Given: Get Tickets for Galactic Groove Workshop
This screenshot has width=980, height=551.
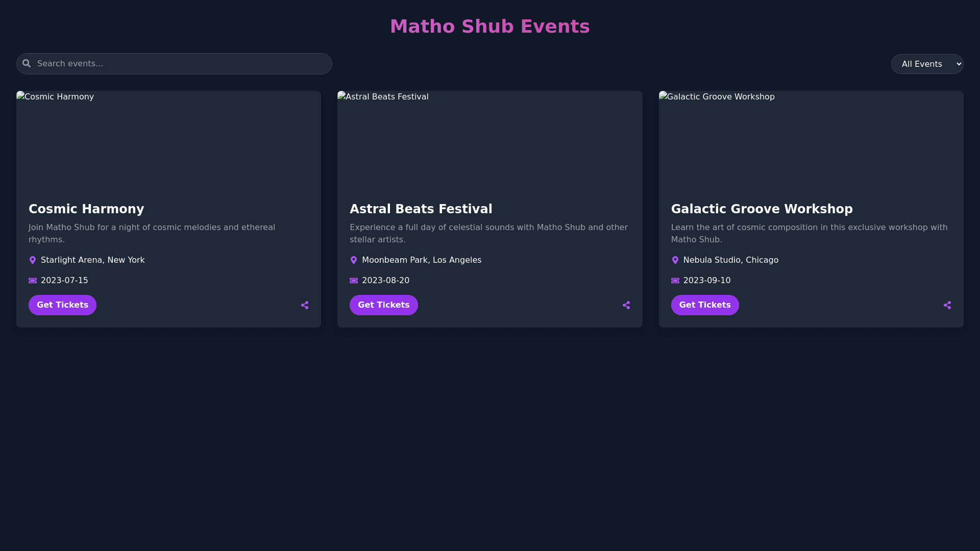Looking at the screenshot, I should (704, 305).
